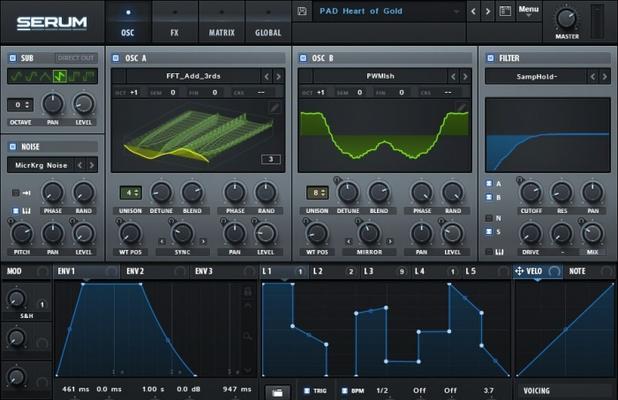
Task: Select the ENV 2 tab
Action: [154, 271]
